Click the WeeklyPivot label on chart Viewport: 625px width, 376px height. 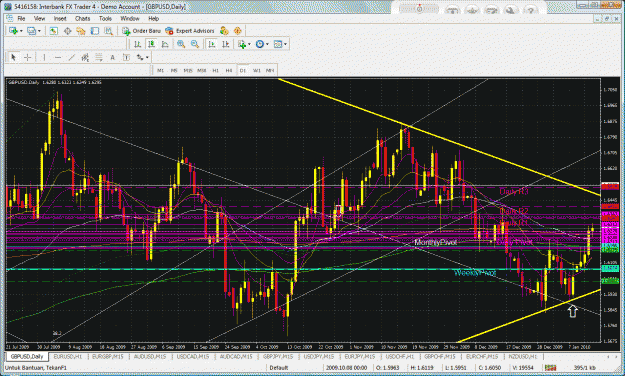tap(475, 273)
